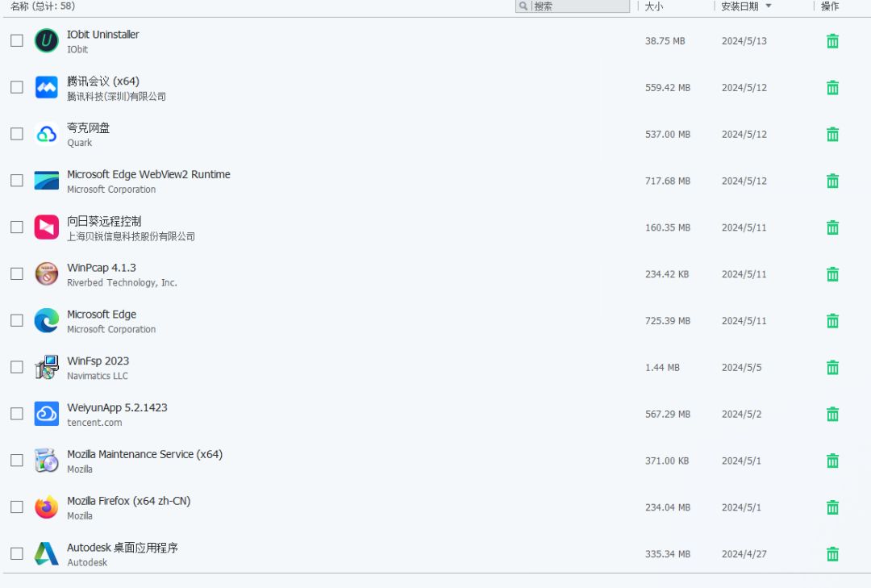Click the trash icon in the 725.39 MB Microsoft Edge row
Image resolution: width=871 pixels, height=588 pixels.
click(x=832, y=321)
